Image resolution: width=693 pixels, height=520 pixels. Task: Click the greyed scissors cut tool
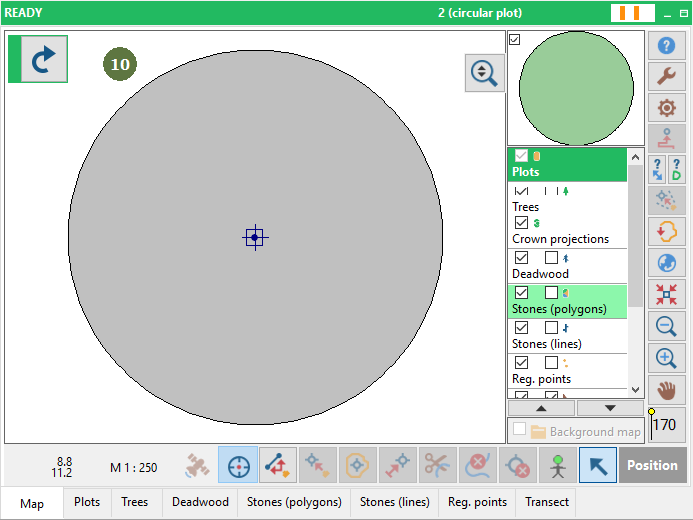click(x=438, y=465)
